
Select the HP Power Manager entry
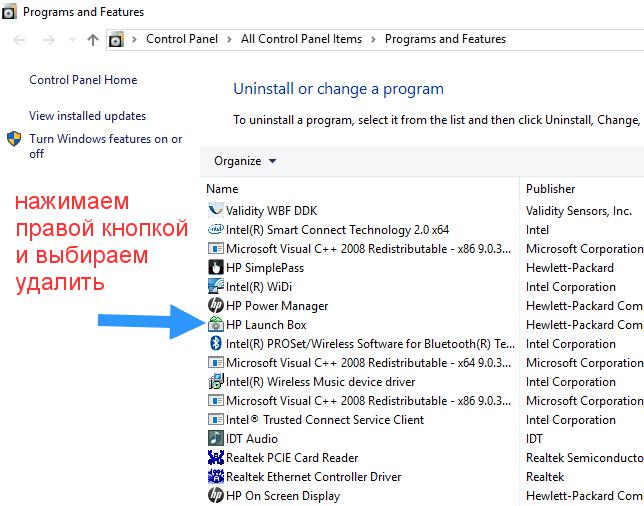tap(277, 306)
